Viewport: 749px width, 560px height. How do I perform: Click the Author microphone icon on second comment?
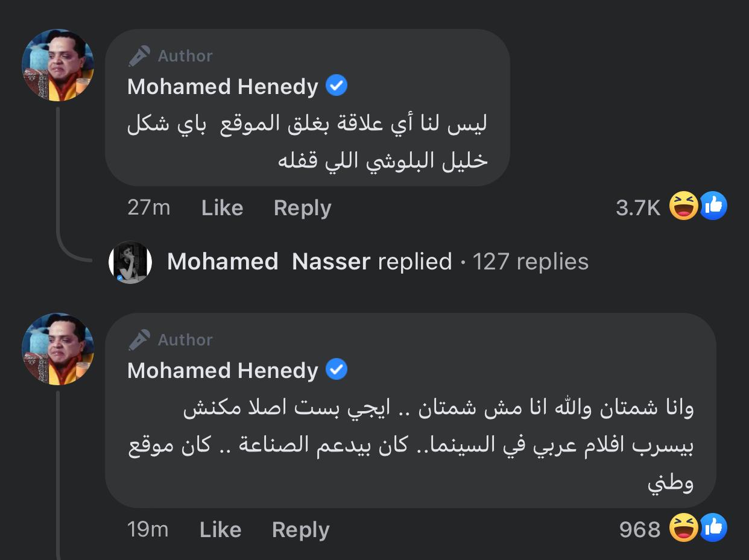coord(139,340)
